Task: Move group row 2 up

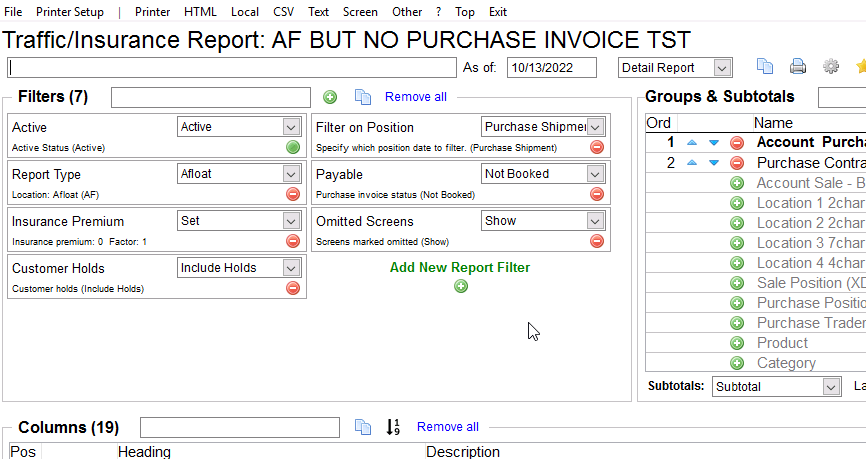Action: tap(691, 163)
